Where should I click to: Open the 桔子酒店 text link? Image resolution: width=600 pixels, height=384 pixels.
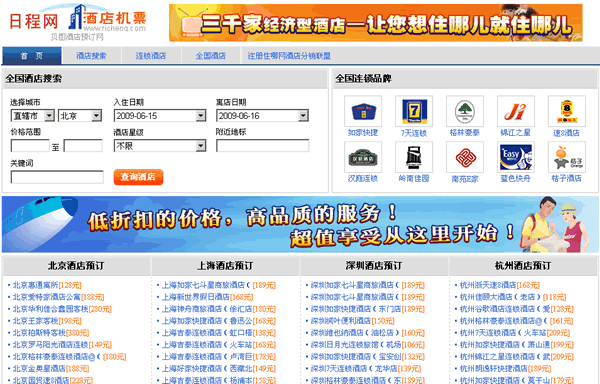point(566,179)
